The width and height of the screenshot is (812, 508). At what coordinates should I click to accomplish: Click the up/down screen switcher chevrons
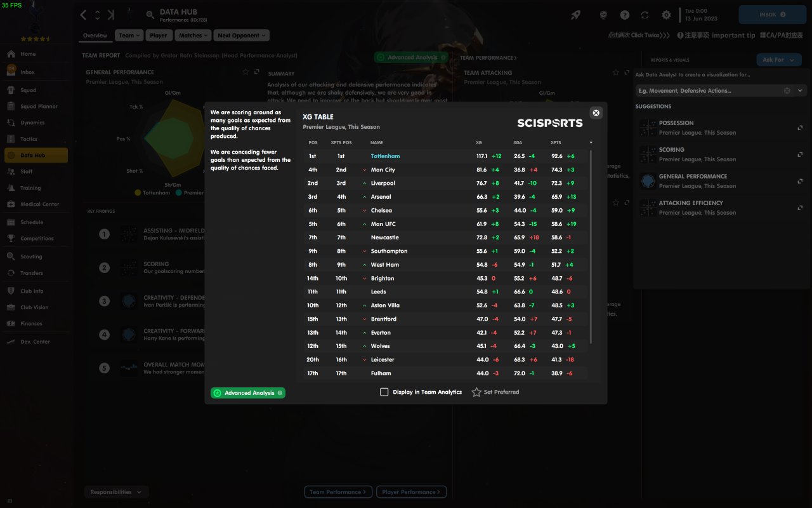pyautogui.click(x=98, y=15)
